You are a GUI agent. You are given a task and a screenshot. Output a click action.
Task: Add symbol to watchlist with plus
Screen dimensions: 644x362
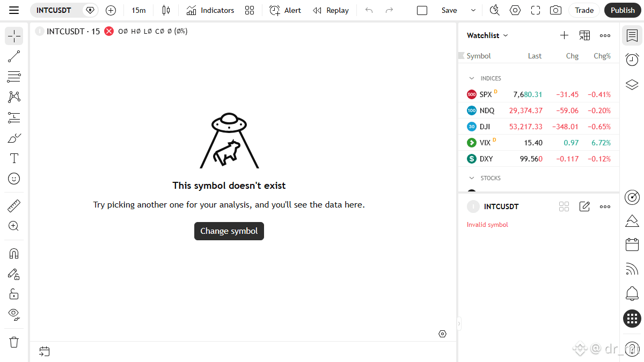click(564, 35)
